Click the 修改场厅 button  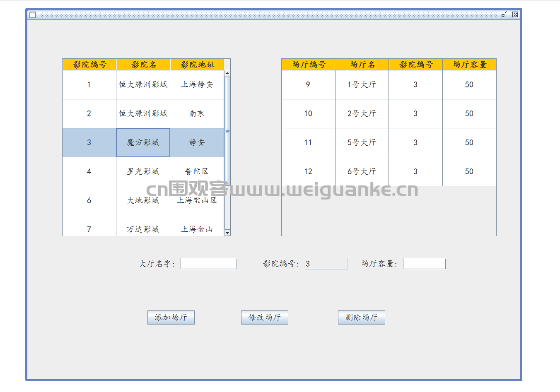(x=265, y=317)
